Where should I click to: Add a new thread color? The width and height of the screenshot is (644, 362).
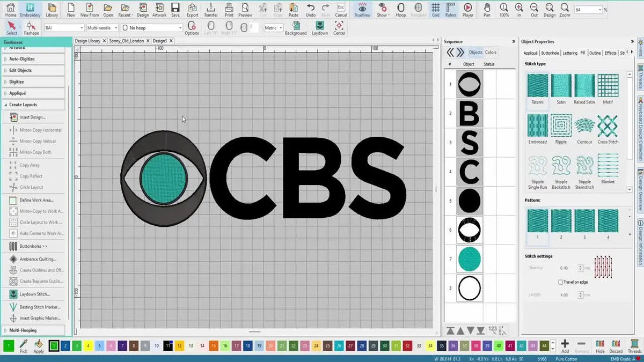tap(565, 346)
